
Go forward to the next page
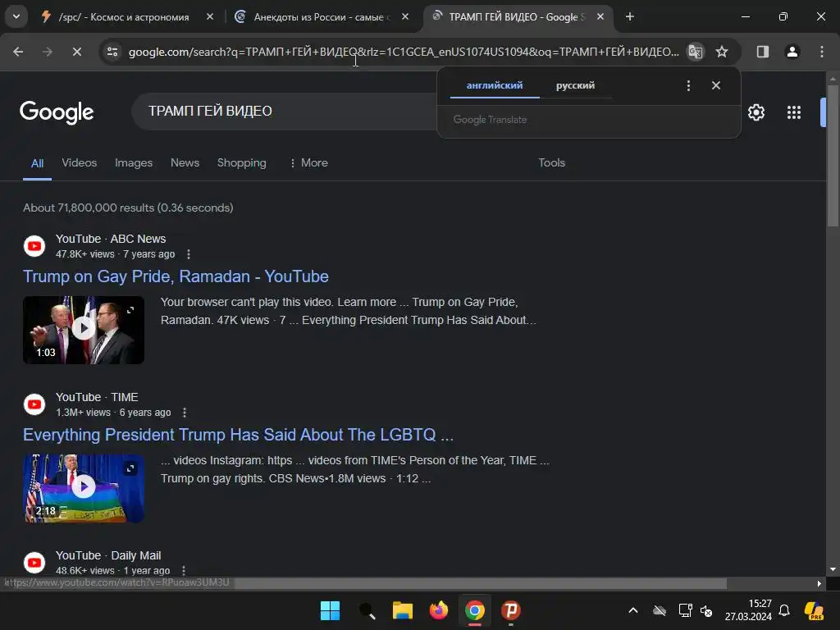pos(48,52)
